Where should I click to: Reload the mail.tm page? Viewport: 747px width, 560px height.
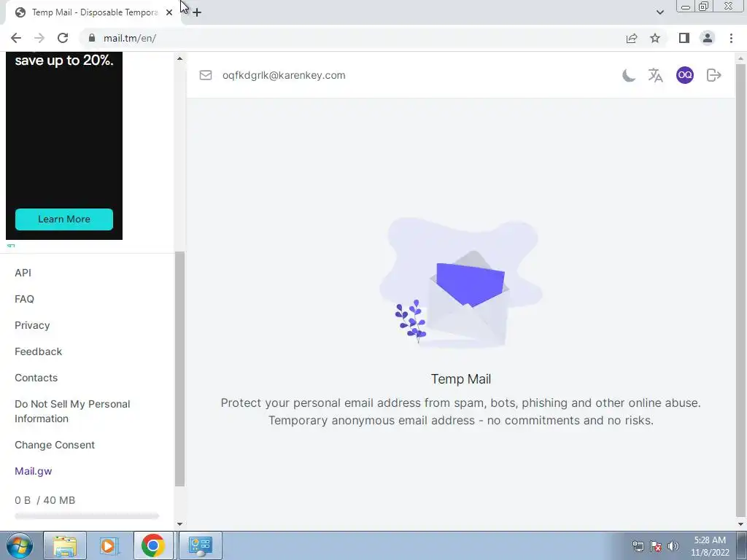(63, 38)
